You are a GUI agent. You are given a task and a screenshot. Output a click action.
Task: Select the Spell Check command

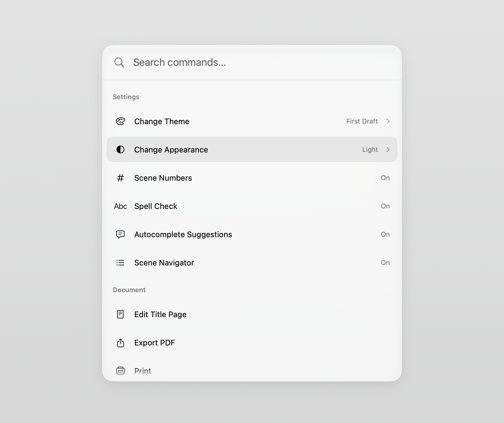click(x=252, y=206)
